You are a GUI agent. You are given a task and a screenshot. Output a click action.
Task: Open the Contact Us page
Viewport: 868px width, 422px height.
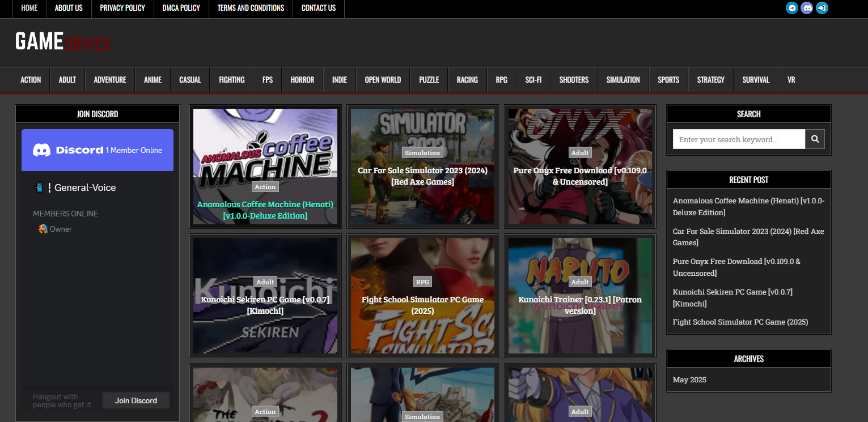(x=319, y=8)
